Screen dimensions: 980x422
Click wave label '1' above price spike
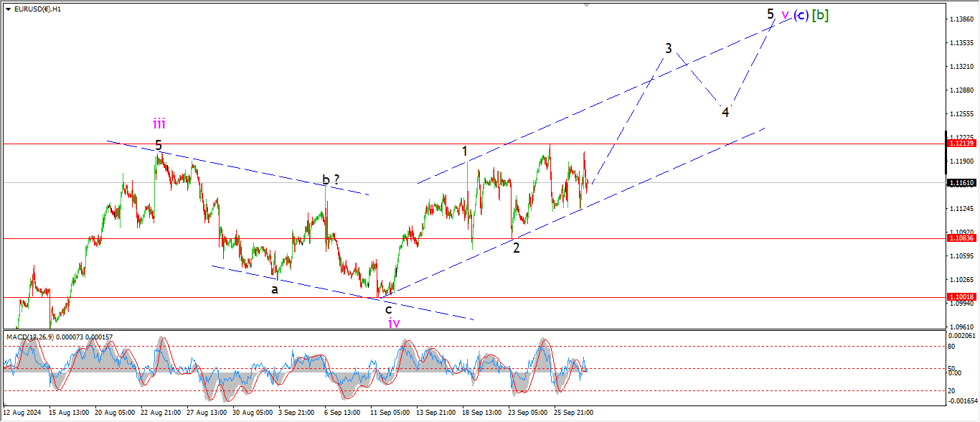465,151
